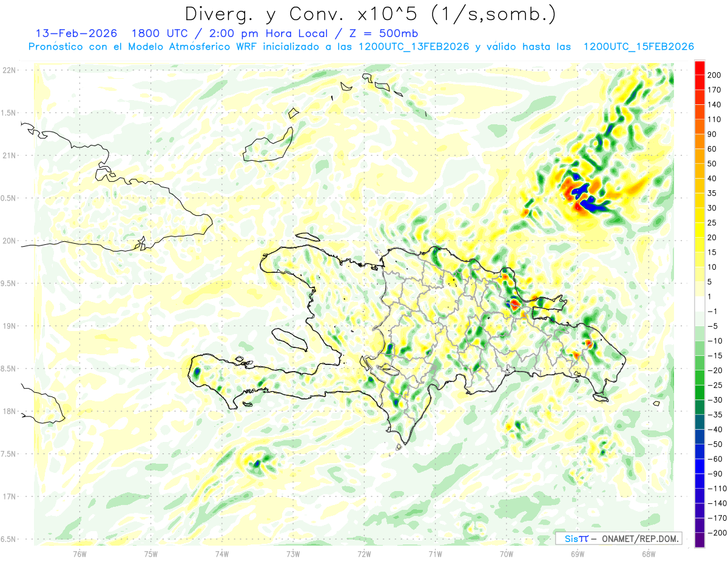Click the color scale value '-200'

point(716,533)
